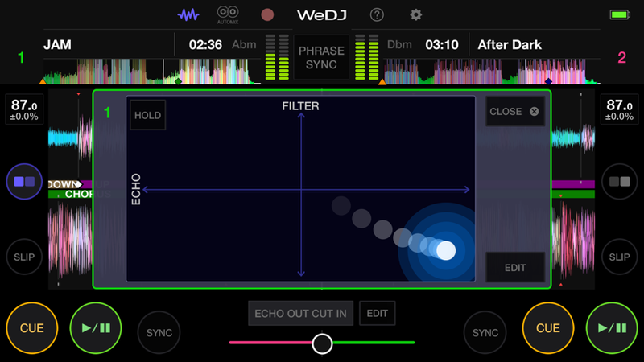Start the Automix feature
The height and width of the screenshot is (362, 644).
point(228,15)
